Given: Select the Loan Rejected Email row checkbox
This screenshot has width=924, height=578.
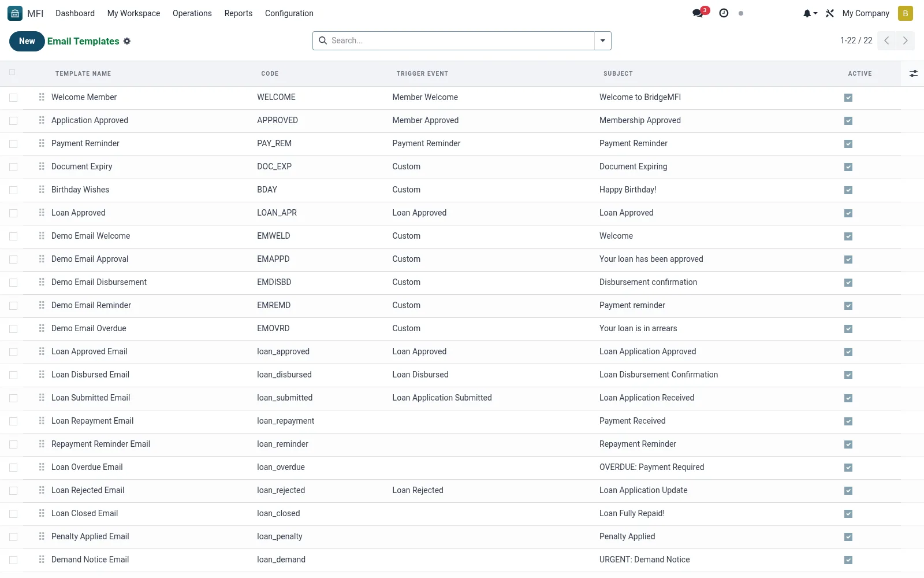Looking at the screenshot, I should 13,491.
